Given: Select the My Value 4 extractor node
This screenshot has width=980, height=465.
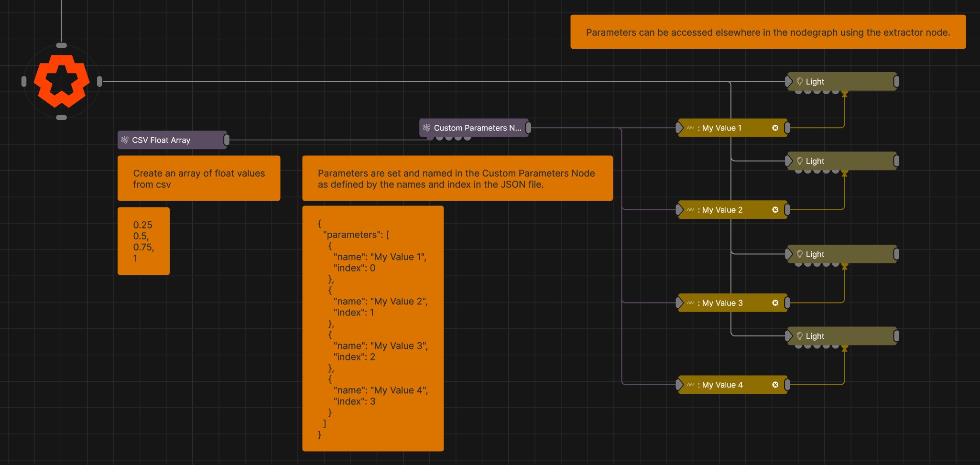Looking at the screenshot, I should (732, 385).
